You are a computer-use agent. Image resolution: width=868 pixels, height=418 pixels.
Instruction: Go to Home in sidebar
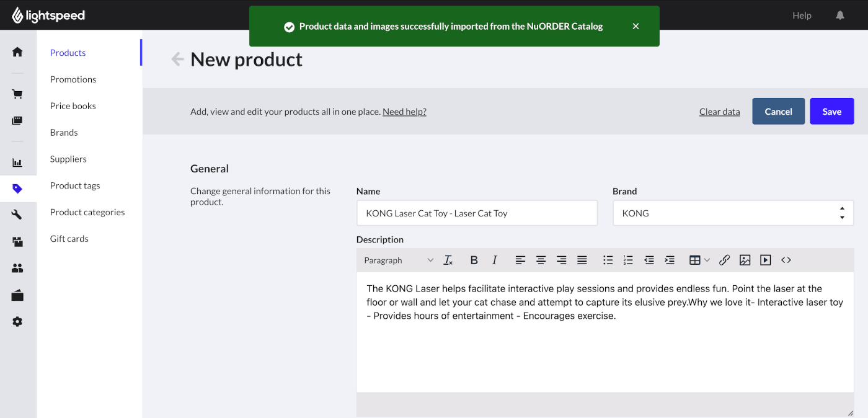17,52
